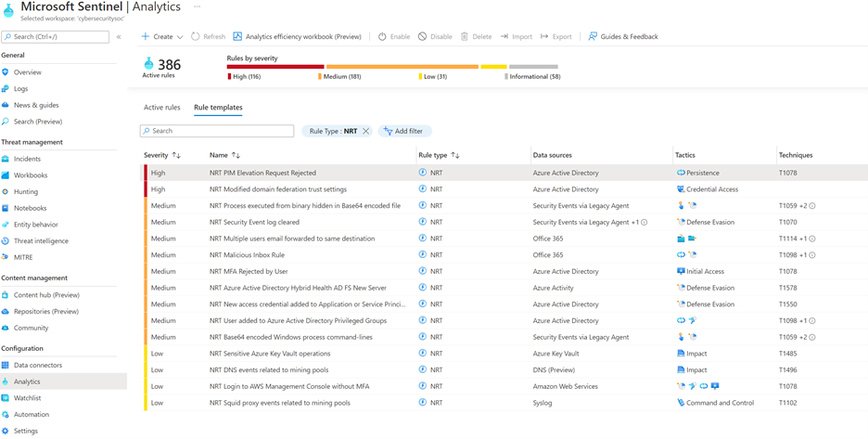Open Threat intelligence page

[41, 241]
